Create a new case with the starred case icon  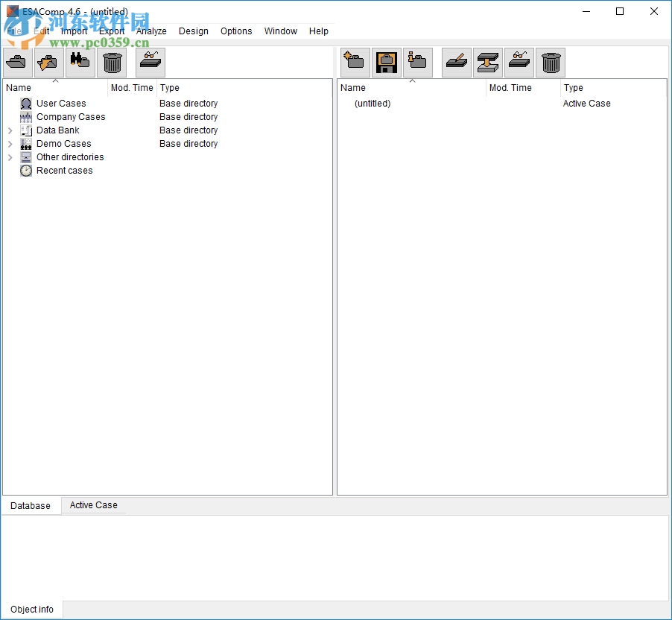point(355,62)
